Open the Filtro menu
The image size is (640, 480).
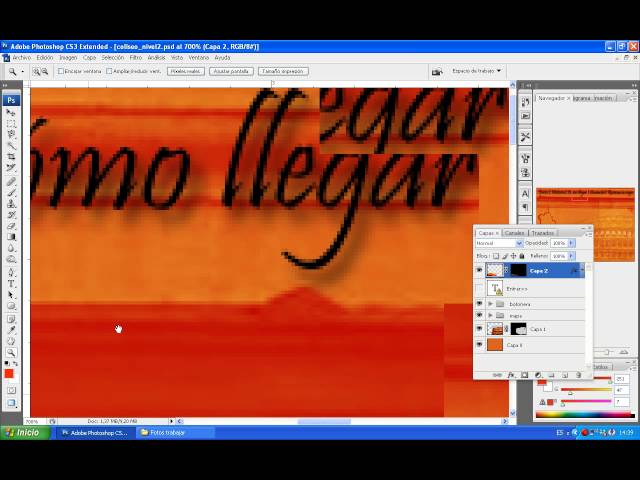pyautogui.click(x=136, y=58)
